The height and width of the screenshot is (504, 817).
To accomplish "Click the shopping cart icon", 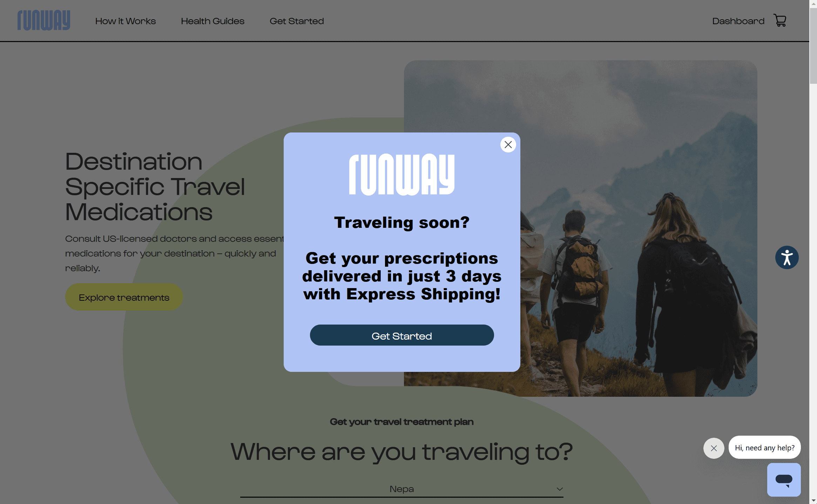I will point(782,20).
